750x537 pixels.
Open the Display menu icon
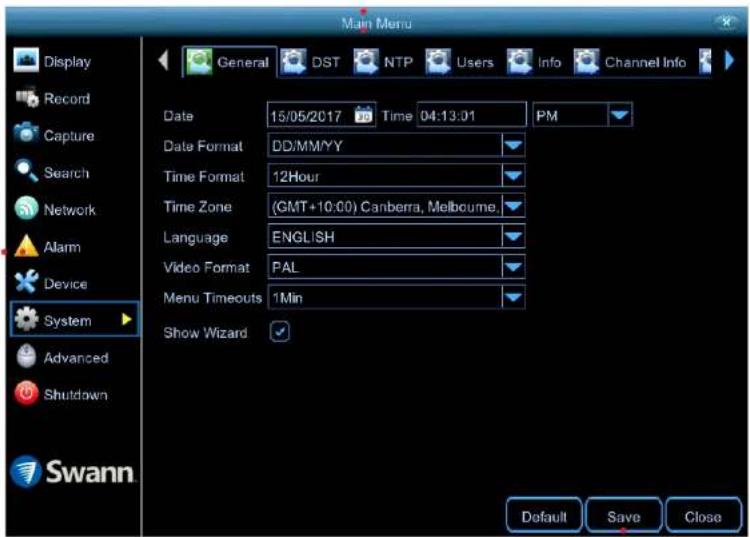26,60
